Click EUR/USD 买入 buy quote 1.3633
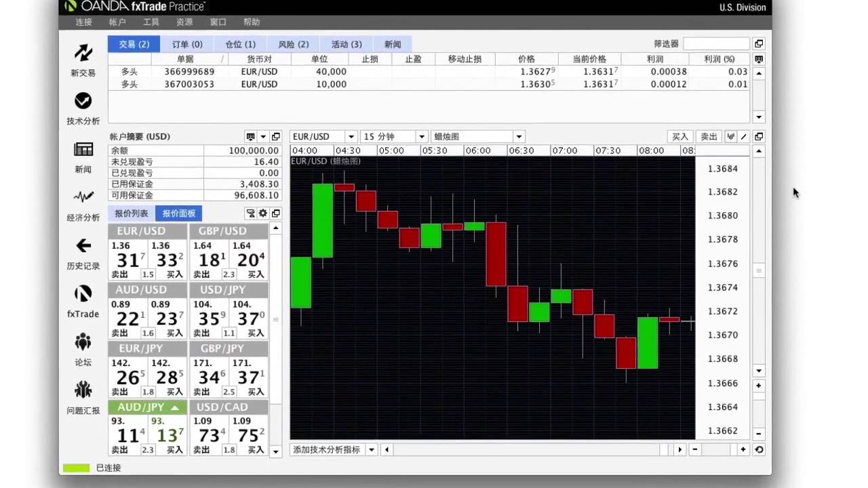Viewport: 868px width, 488px height. [167, 260]
